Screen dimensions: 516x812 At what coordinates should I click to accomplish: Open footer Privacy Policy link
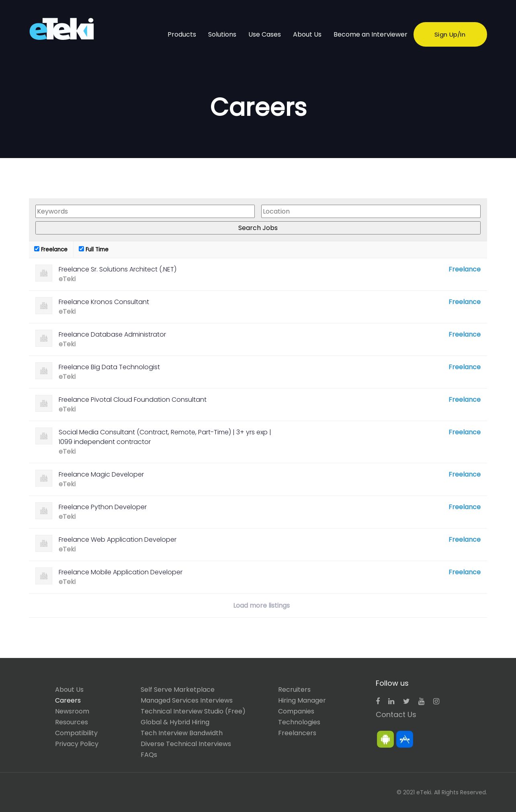coord(77,744)
